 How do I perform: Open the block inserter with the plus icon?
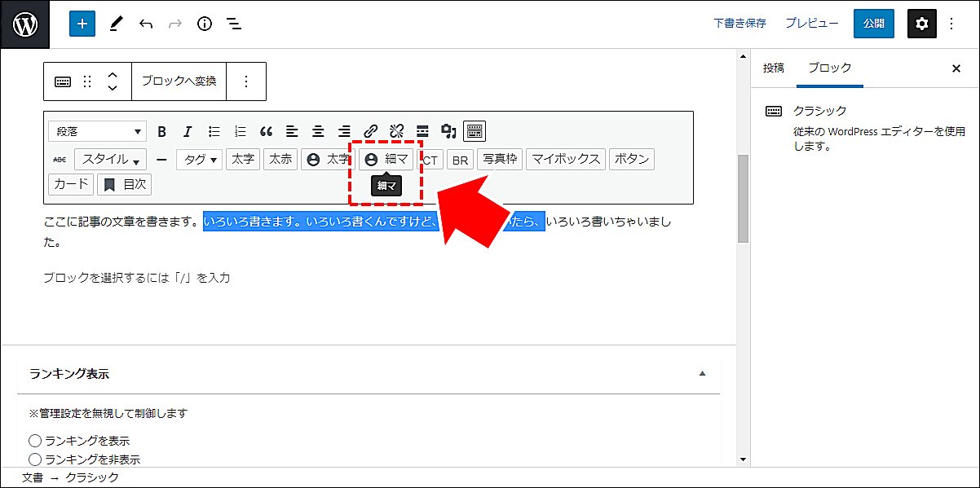tap(82, 24)
